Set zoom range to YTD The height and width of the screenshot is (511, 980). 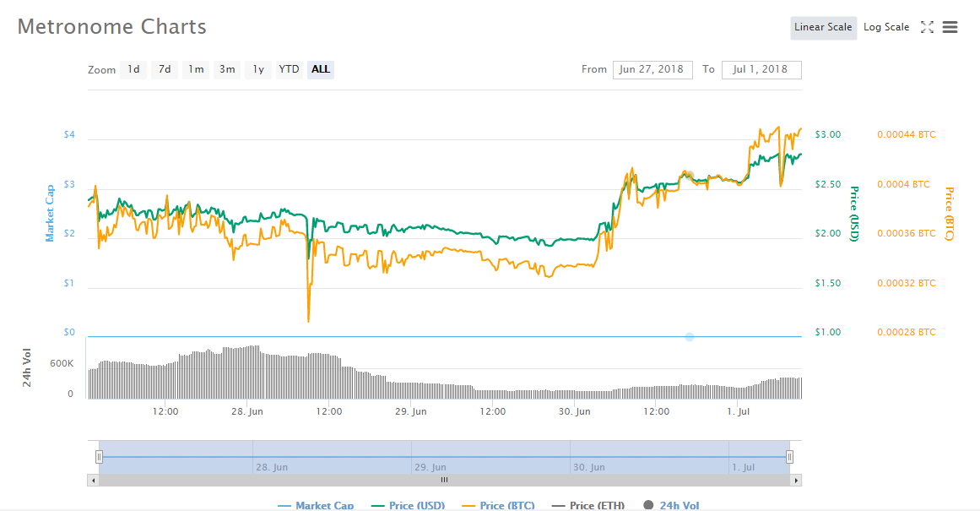click(x=289, y=69)
